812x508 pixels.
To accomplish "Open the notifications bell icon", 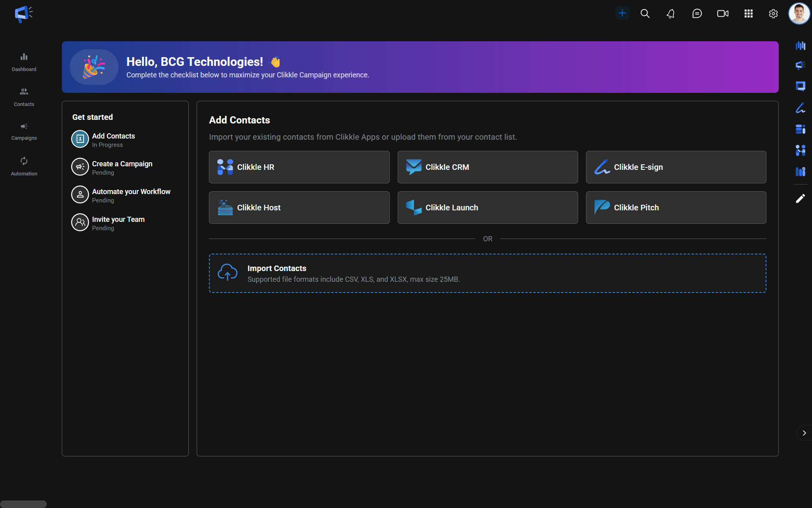I will [x=670, y=14].
